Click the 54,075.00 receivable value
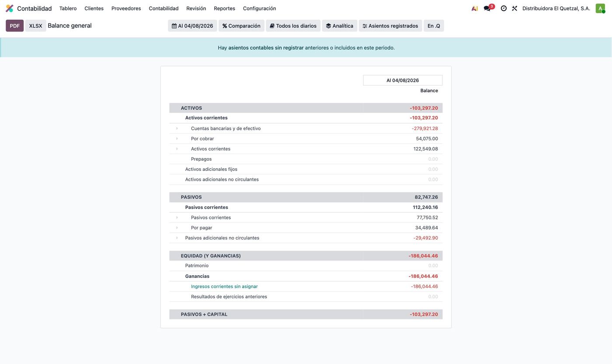Screen dimensions: 612x364 coord(427,139)
